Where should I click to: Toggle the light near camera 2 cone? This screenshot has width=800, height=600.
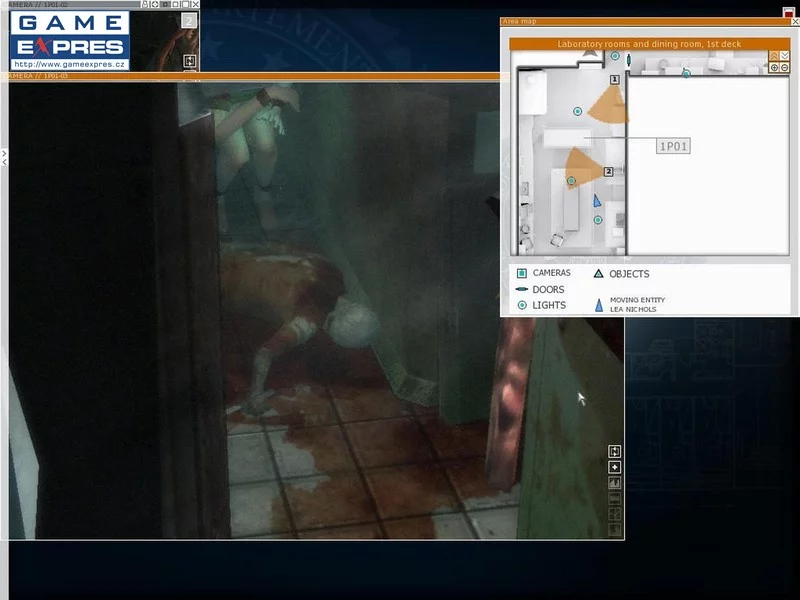571,181
